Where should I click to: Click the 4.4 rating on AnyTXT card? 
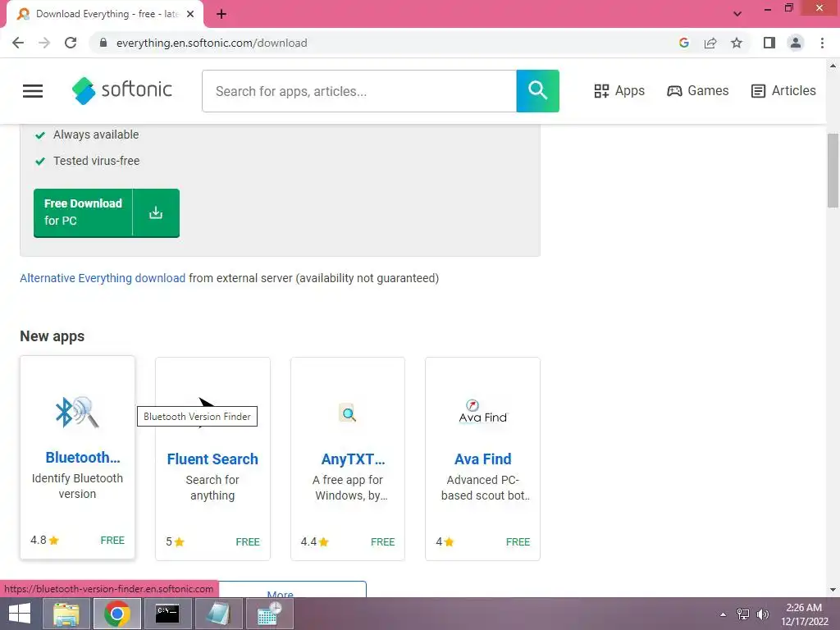point(314,541)
